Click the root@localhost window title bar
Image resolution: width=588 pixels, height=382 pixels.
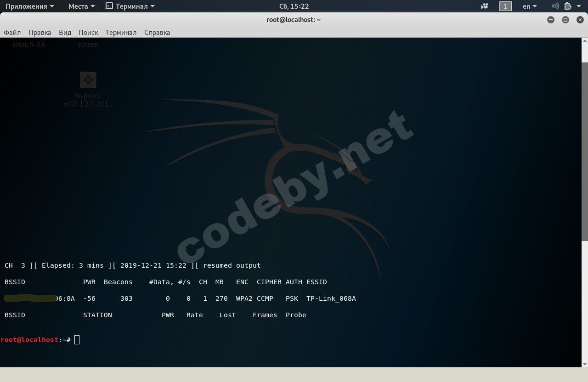294,20
